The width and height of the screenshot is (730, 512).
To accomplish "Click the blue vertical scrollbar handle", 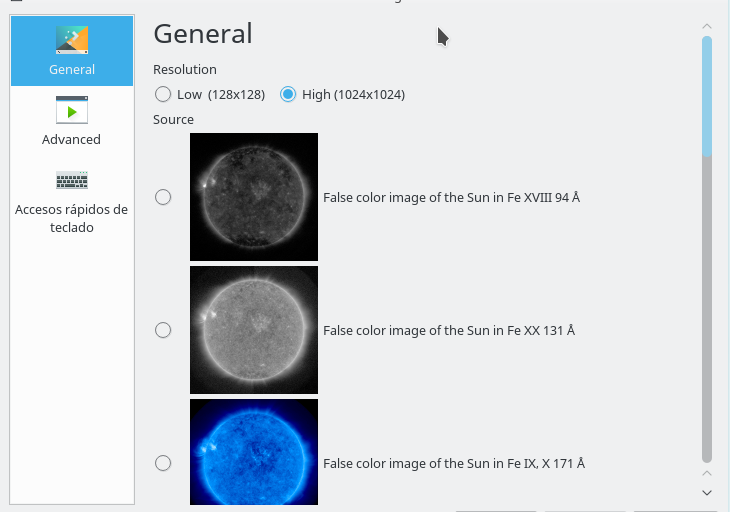I will [x=707, y=96].
